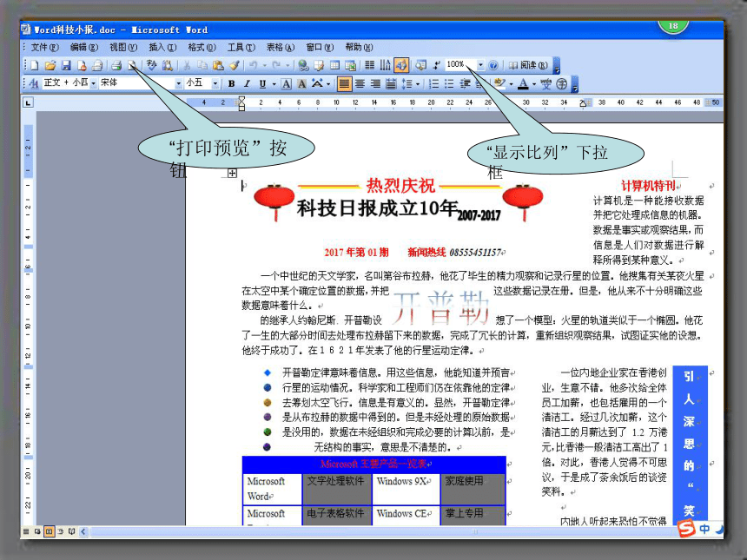Toggle underline formatting

click(262, 84)
